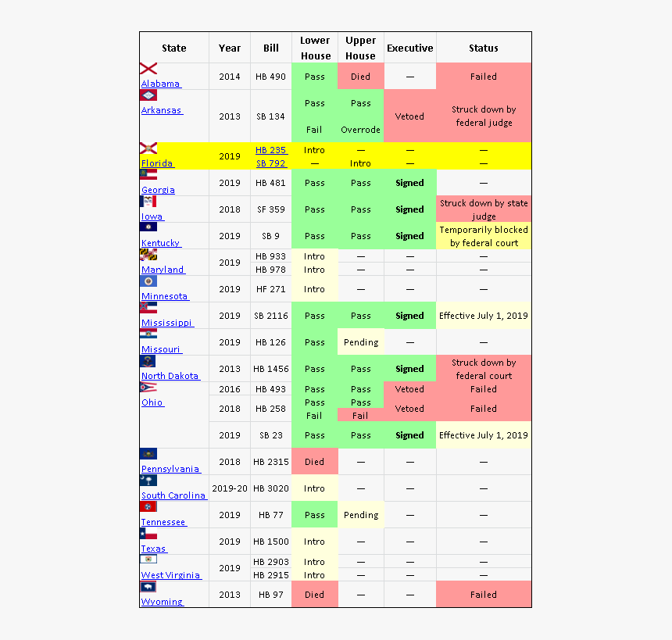Click the Bill column header
Viewport: 672px width, 640px height.
pos(271,48)
